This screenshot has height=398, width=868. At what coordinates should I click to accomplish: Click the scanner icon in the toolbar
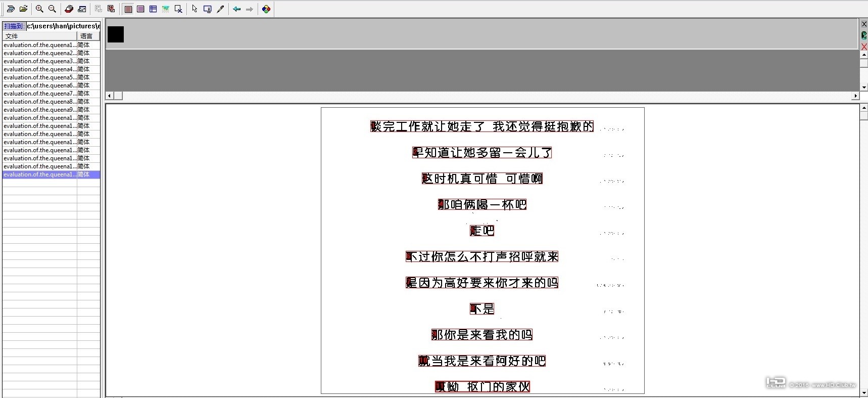11,9
